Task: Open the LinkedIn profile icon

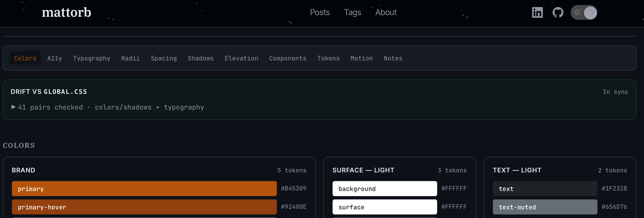Action: click(x=537, y=12)
